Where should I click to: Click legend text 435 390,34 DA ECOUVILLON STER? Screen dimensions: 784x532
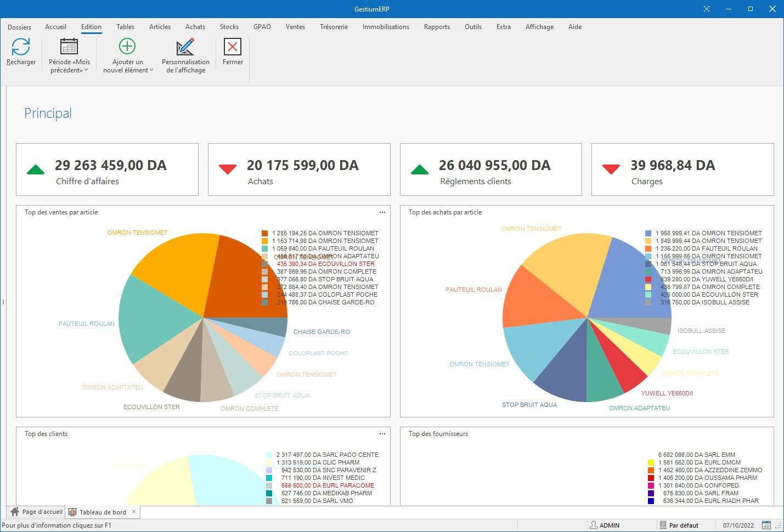point(326,264)
